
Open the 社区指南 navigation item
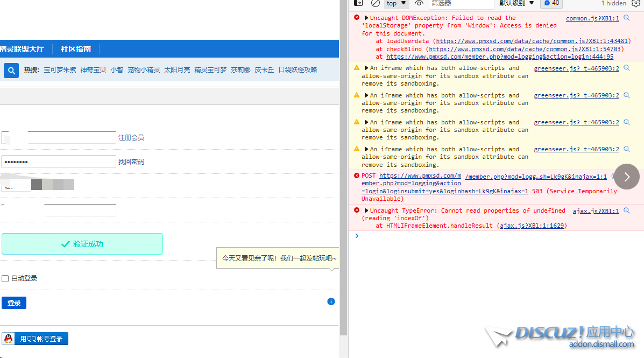tap(75, 49)
